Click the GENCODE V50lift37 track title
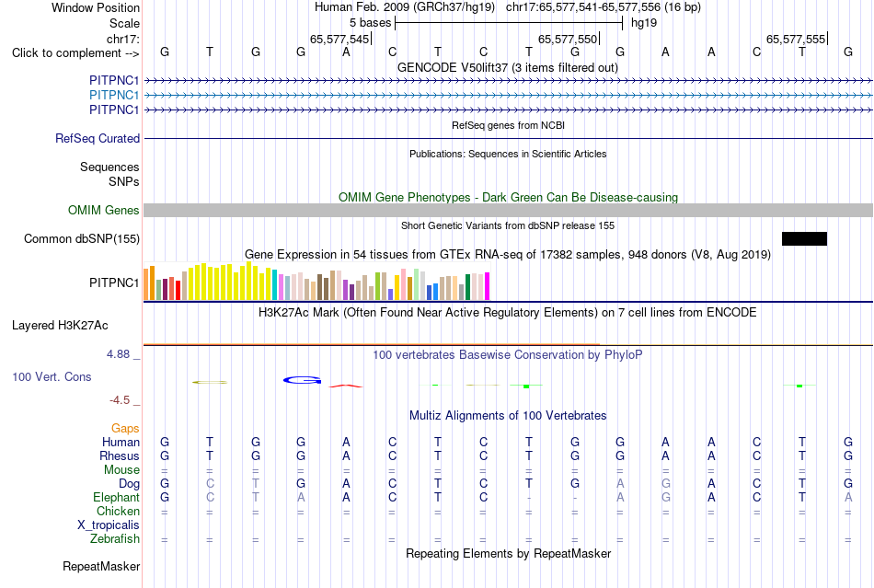 (x=507, y=67)
